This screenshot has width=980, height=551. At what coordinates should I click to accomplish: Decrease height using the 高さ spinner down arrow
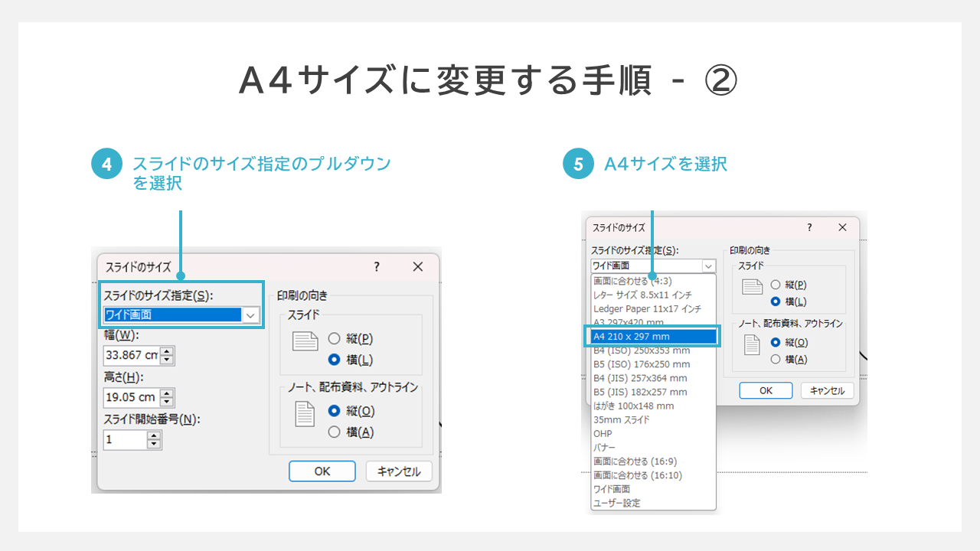point(167,403)
